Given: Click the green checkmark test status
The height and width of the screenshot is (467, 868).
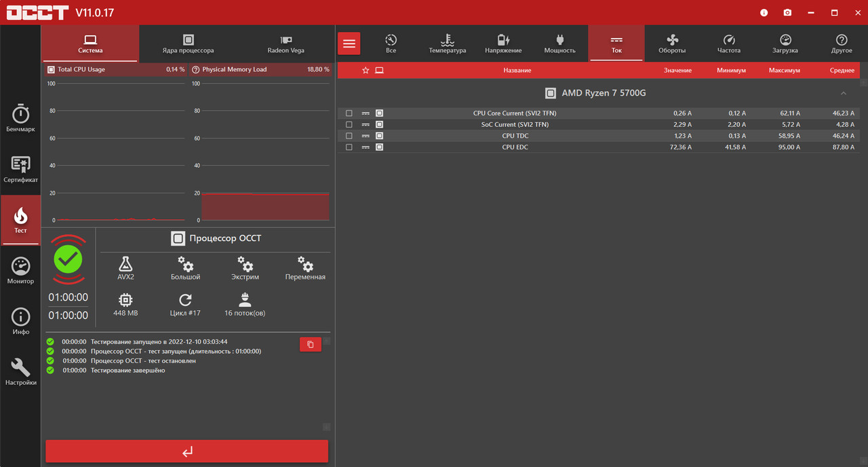Looking at the screenshot, I should (x=68, y=259).
